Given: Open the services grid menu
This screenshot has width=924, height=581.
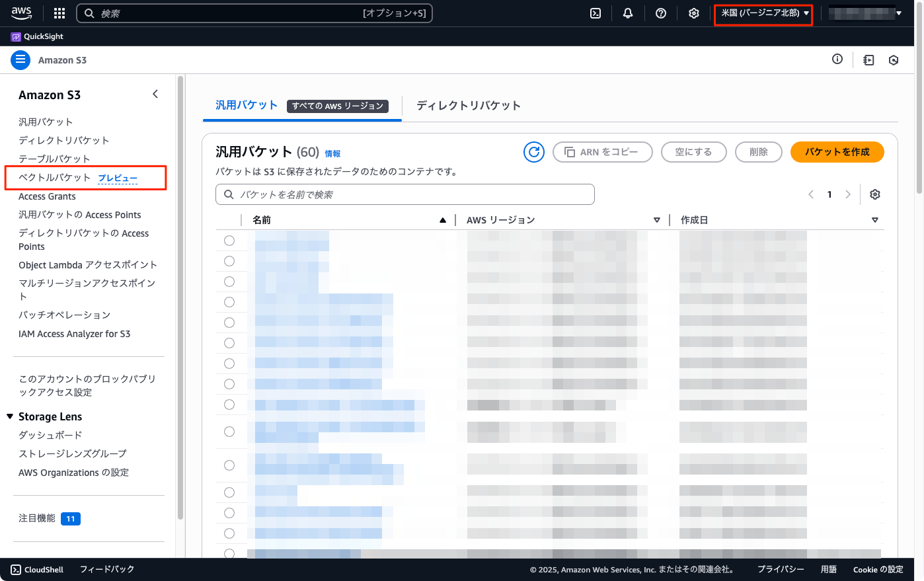Looking at the screenshot, I should (59, 13).
